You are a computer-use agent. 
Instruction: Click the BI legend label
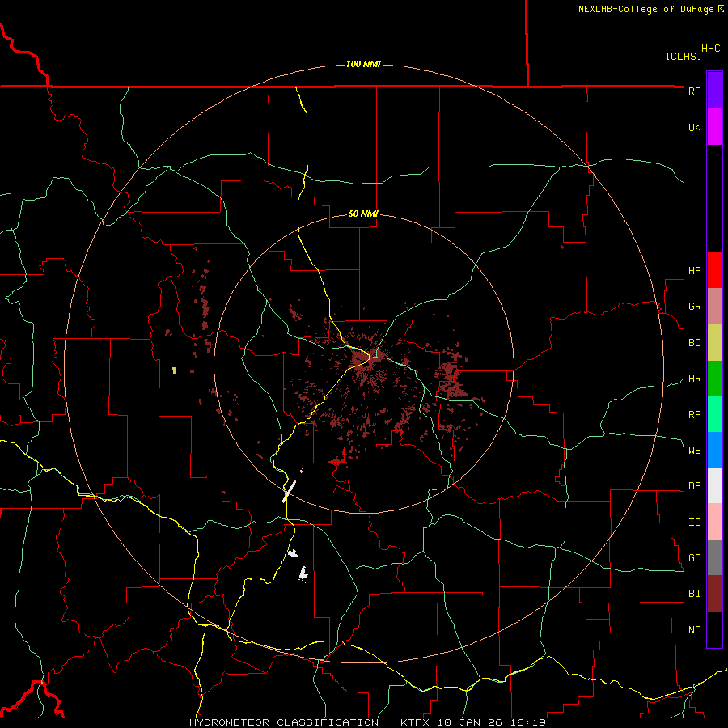(694, 594)
